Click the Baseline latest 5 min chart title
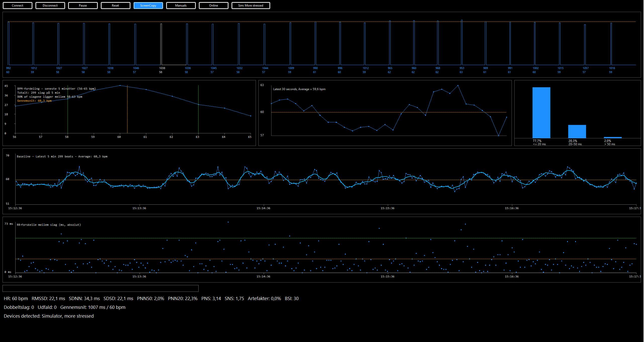 click(x=62, y=156)
